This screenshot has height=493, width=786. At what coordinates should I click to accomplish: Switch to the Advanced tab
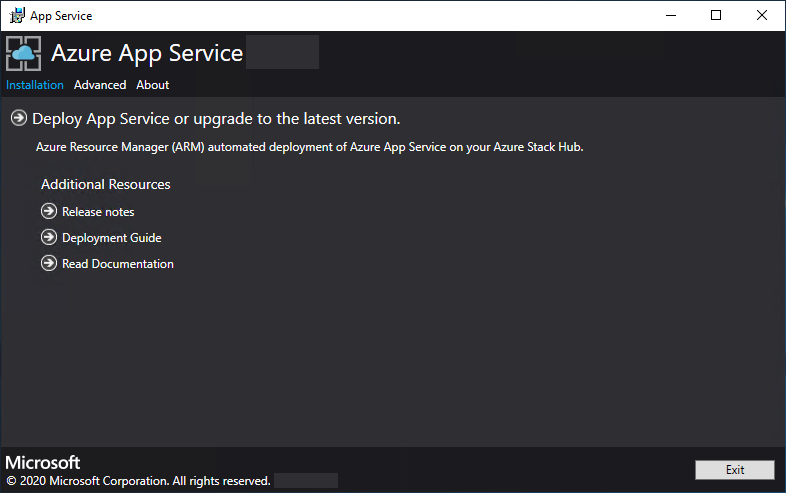tap(100, 85)
